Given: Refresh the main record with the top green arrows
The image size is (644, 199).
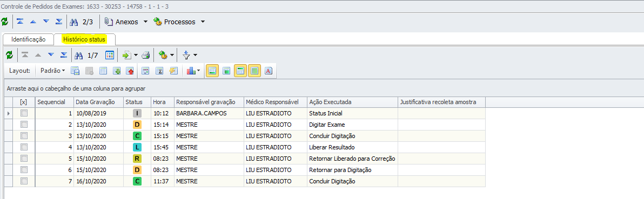Looking at the screenshot, I should [x=4, y=22].
